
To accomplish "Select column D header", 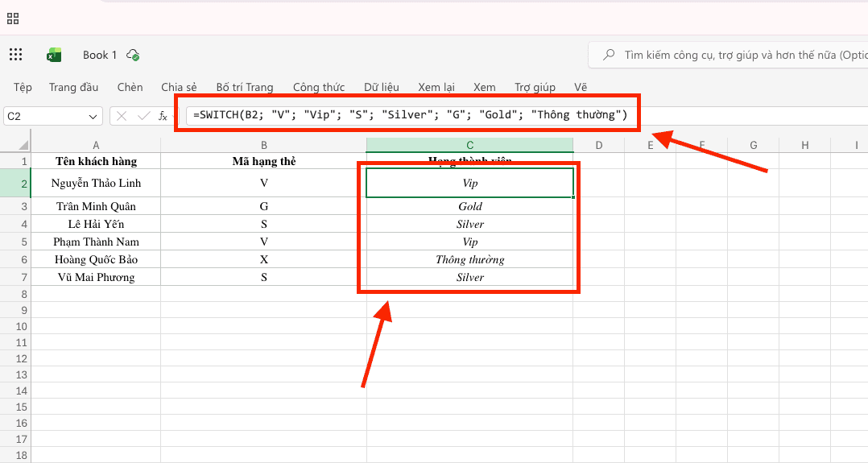I will [599, 145].
